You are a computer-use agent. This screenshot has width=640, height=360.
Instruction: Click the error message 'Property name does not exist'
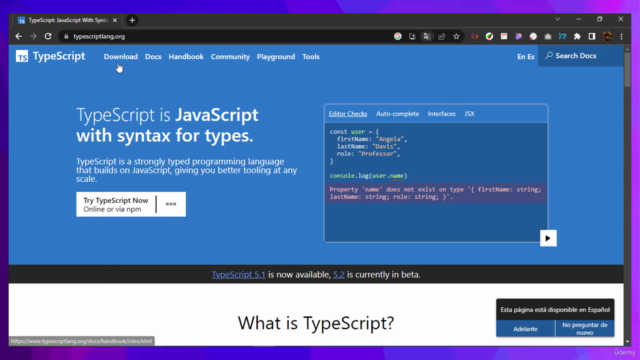(435, 193)
